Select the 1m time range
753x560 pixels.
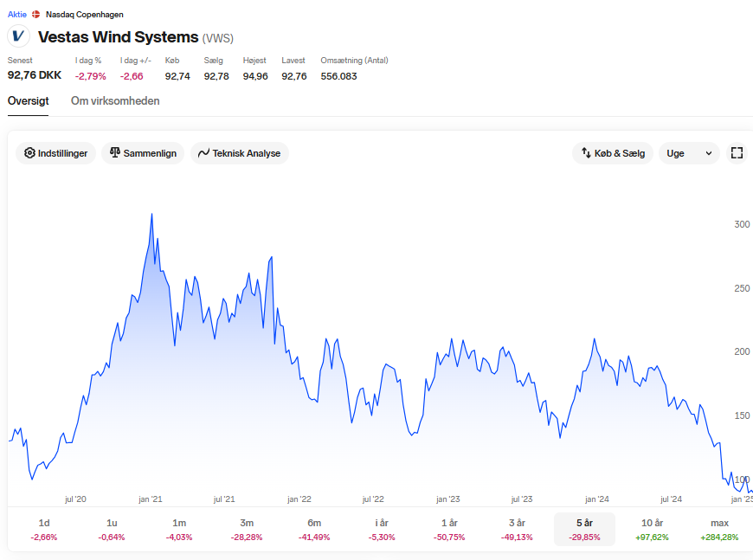(x=179, y=529)
